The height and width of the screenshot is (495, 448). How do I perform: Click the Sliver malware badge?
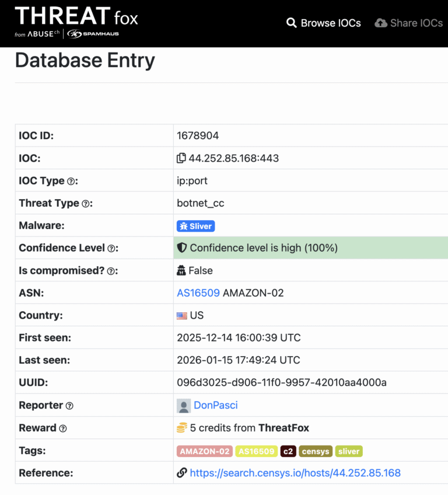click(x=195, y=226)
